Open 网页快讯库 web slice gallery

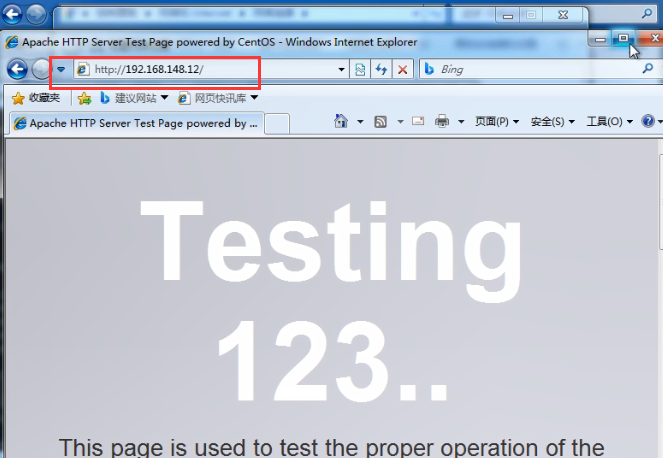pyautogui.click(x=214, y=98)
